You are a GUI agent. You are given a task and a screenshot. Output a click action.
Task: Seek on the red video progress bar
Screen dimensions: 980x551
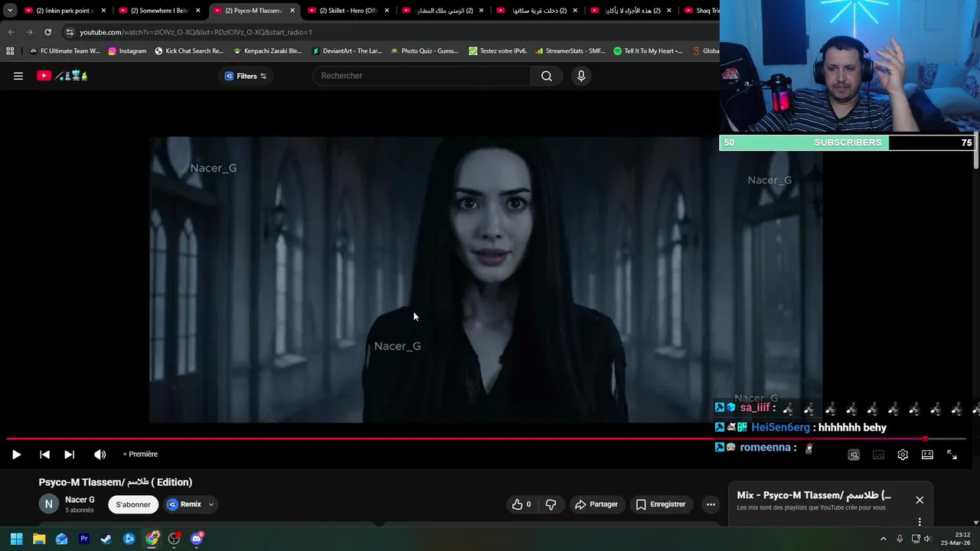[x=485, y=439]
